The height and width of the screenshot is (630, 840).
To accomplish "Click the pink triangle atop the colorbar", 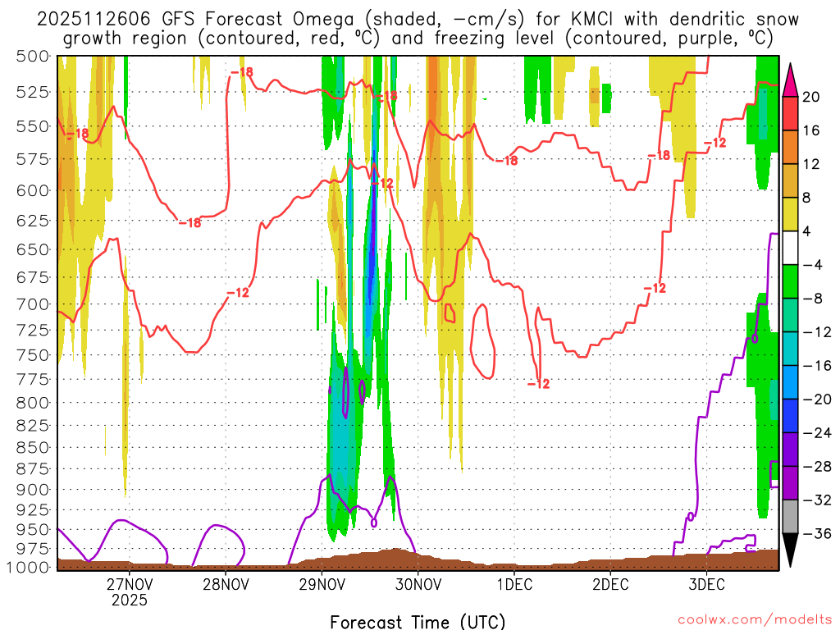I will pyautogui.click(x=790, y=80).
